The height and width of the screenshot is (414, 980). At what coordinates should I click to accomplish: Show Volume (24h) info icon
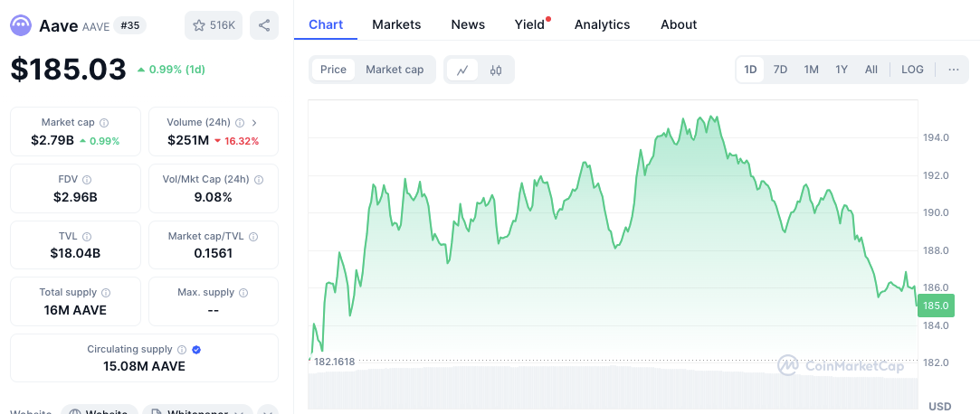tap(241, 122)
